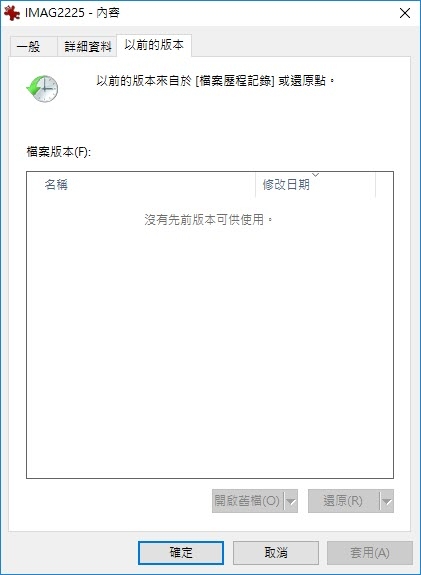This screenshot has height=575, width=421.
Task: Click the column divider right of 修改日期
Action: pos(376,184)
